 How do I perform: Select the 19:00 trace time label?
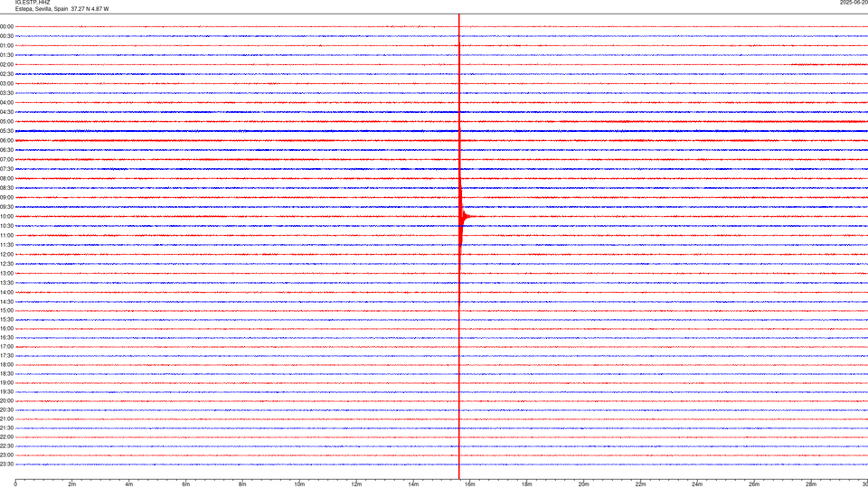(6, 383)
